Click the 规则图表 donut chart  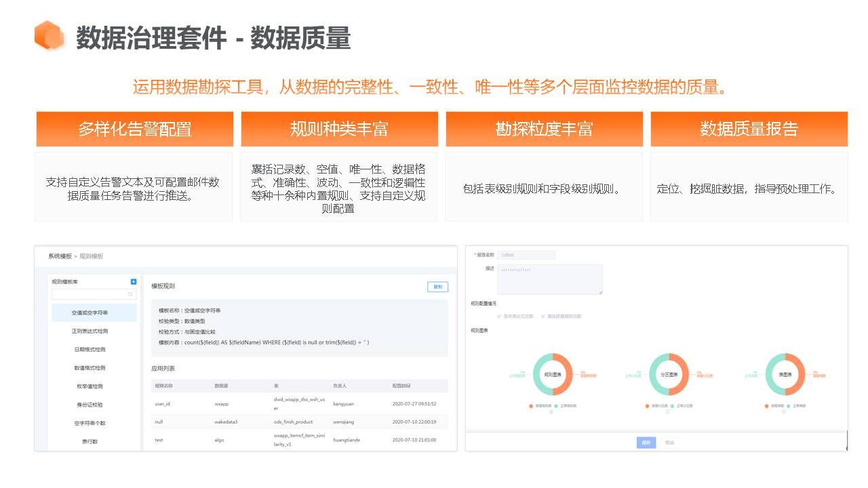[552, 374]
